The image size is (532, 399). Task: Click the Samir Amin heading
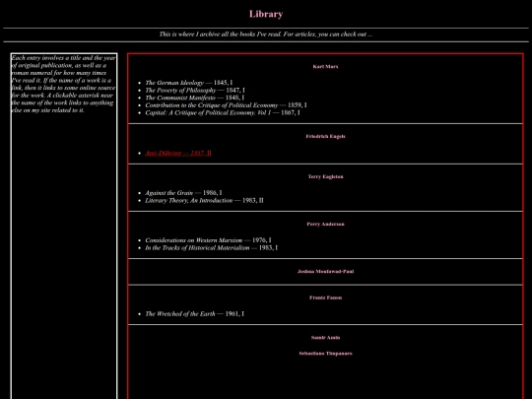[325, 338]
